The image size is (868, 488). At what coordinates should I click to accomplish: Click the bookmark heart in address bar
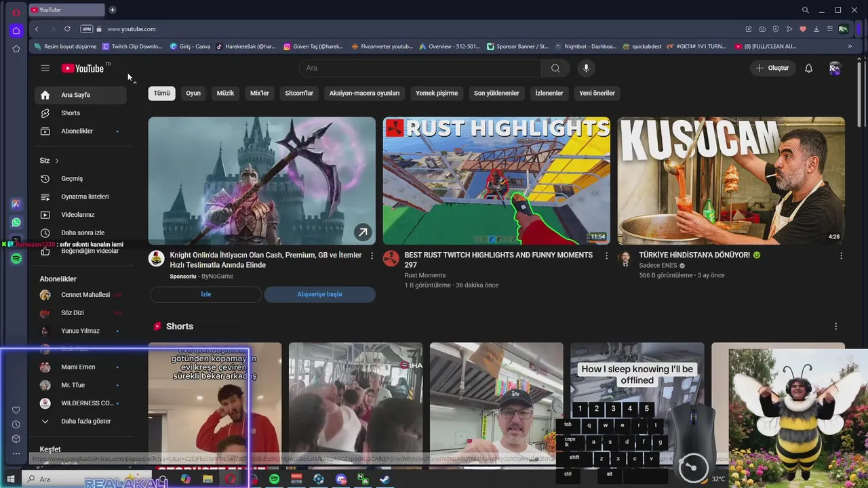click(x=803, y=29)
